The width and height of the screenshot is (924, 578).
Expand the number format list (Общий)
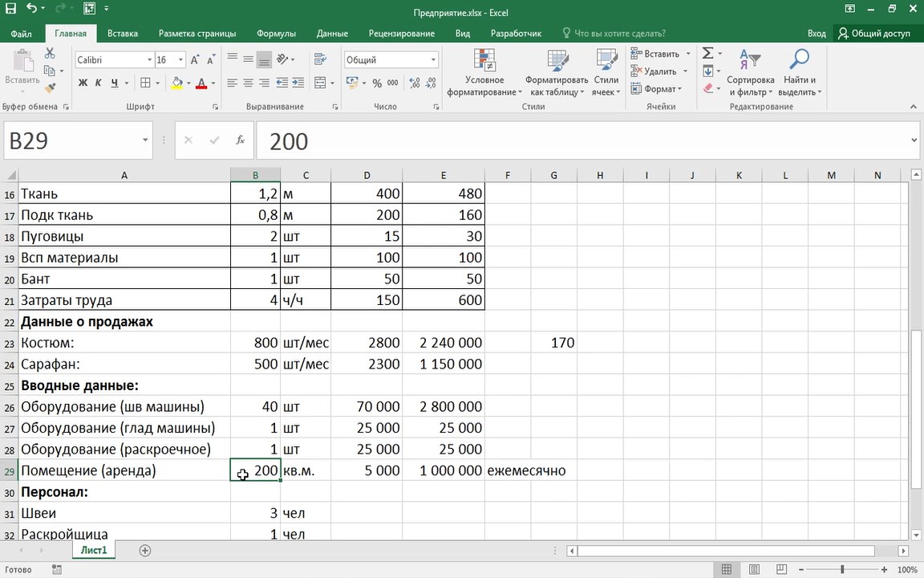coord(433,60)
